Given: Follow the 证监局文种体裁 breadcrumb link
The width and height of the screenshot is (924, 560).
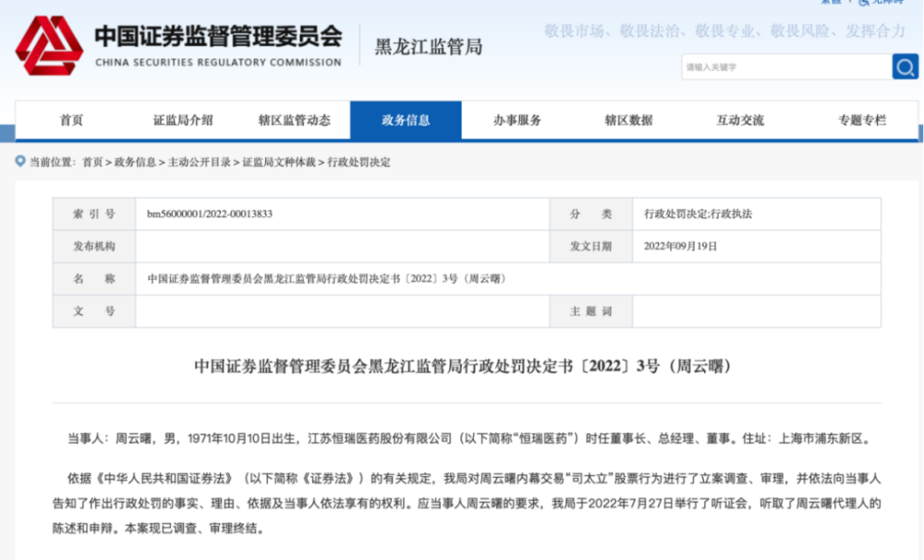Looking at the screenshot, I should (x=279, y=162).
